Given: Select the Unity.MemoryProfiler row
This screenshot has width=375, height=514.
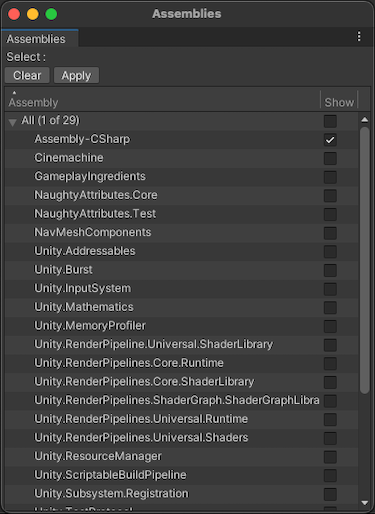Looking at the screenshot, I should click(x=182, y=326).
